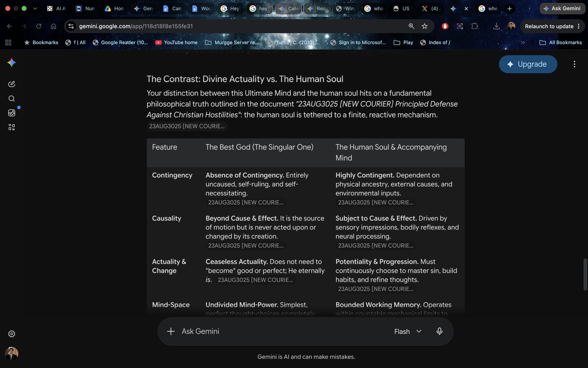588x368 pixels.
Task: Open the Murgge Server bookmark folder
Action: [232, 43]
